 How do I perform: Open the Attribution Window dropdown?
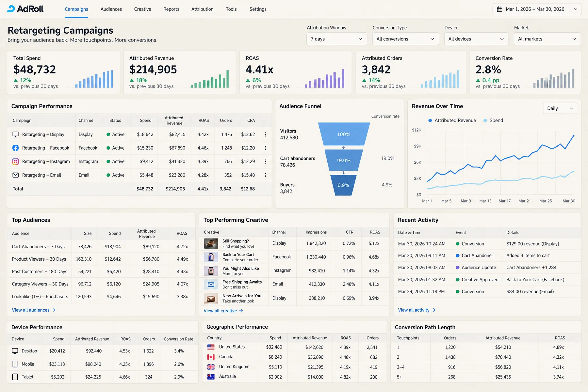tap(336, 39)
